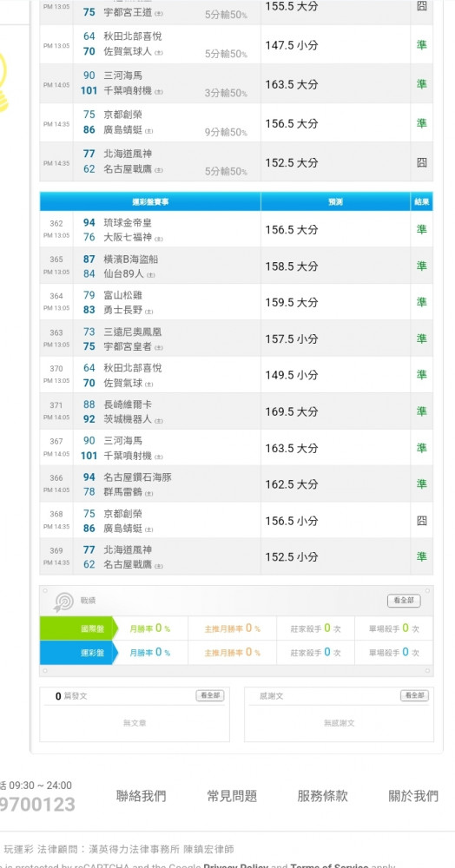Click the 橫濱B海盜船 team name

131,259
